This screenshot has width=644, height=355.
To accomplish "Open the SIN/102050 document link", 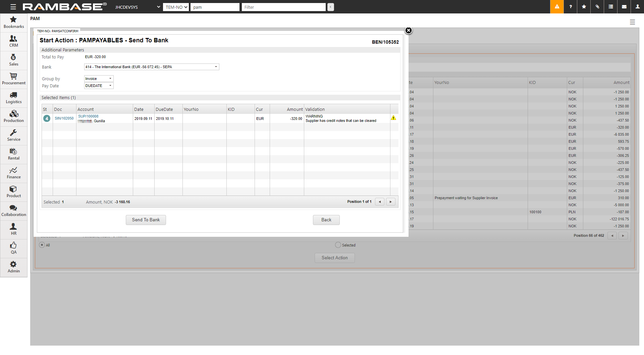I will pos(64,118).
